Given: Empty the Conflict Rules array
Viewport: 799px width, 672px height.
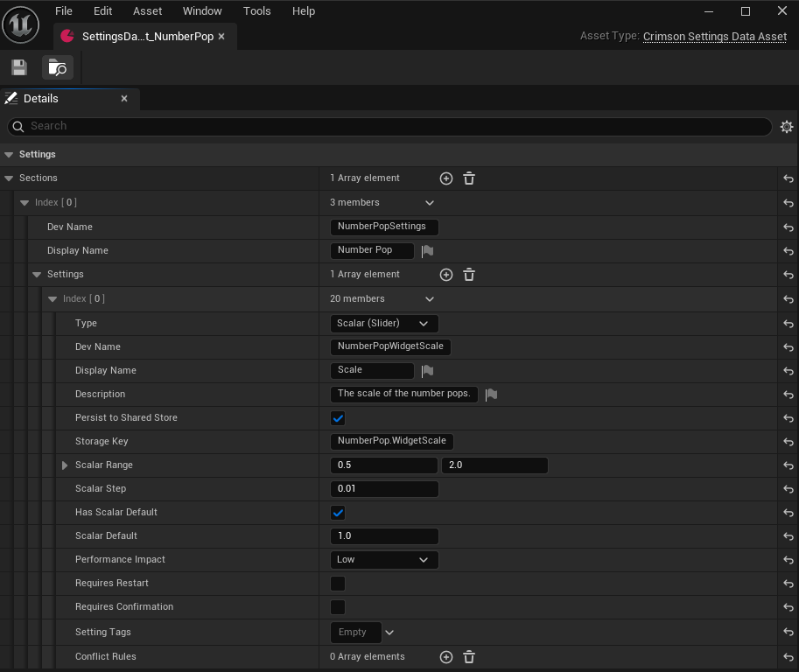Looking at the screenshot, I should [x=469, y=657].
